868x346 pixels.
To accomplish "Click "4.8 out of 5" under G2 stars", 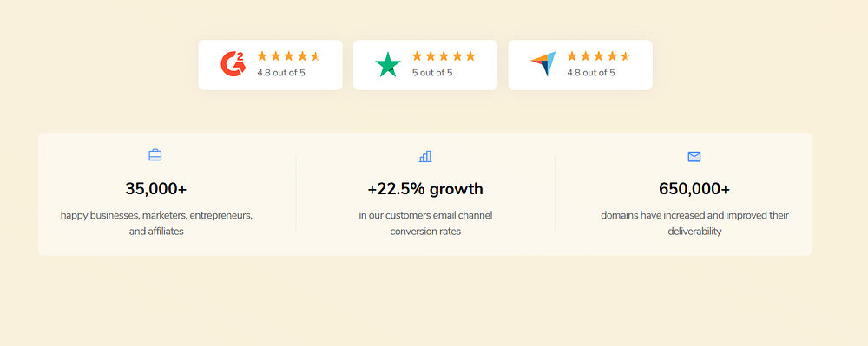I will click(281, 72).
